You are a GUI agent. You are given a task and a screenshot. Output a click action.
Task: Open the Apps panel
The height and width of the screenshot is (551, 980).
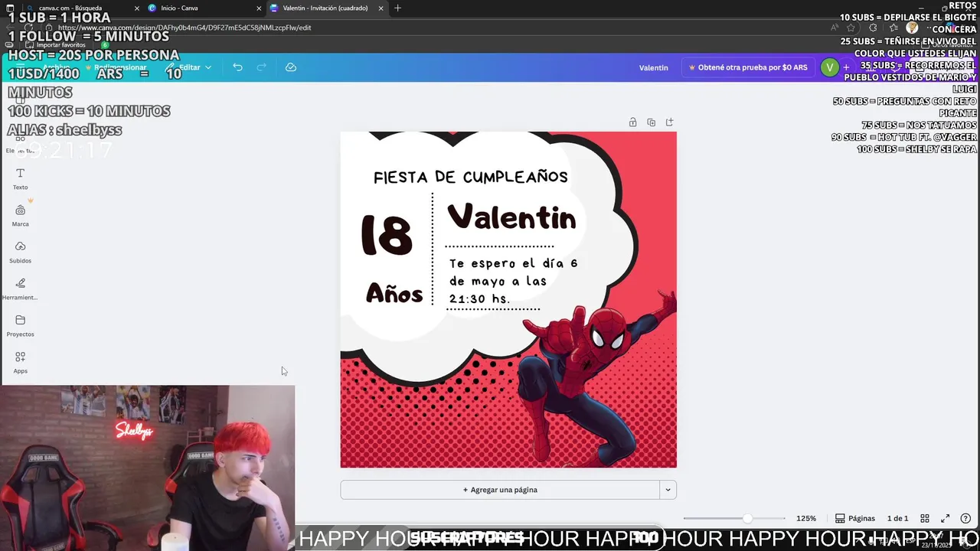point(21,363)
